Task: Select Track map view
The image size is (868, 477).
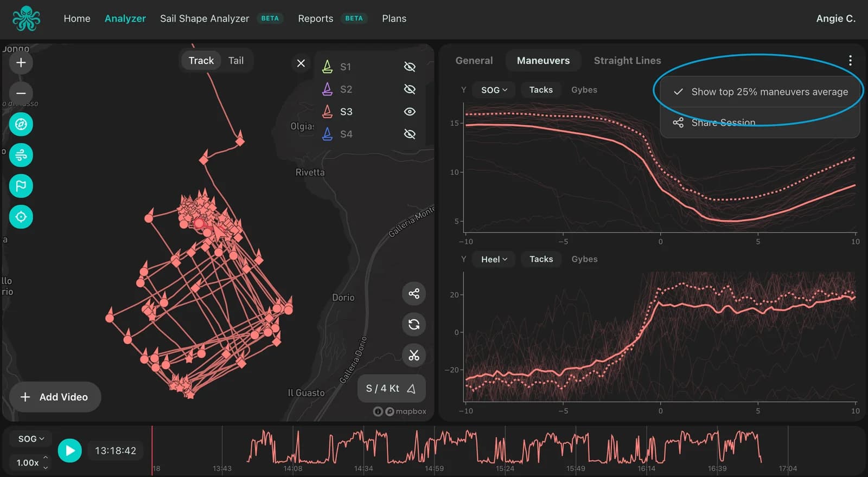Action: coord(201,61)
